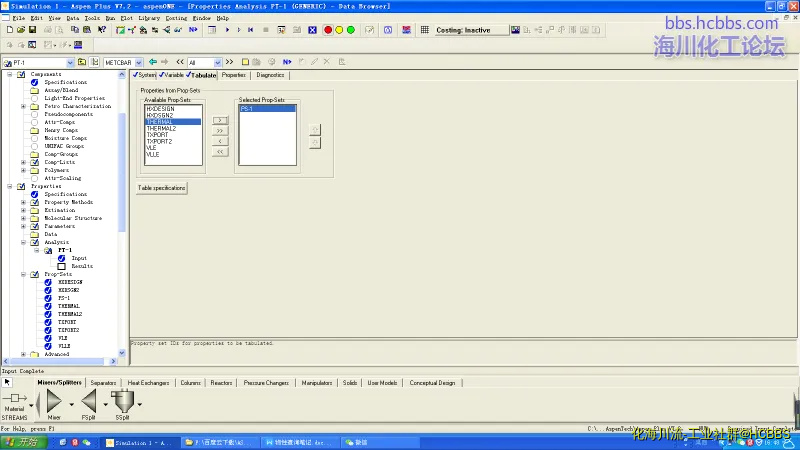Reinitialize the simulation with the rewind icon
This screenshot has width=800, height=450.
[251, 30]
